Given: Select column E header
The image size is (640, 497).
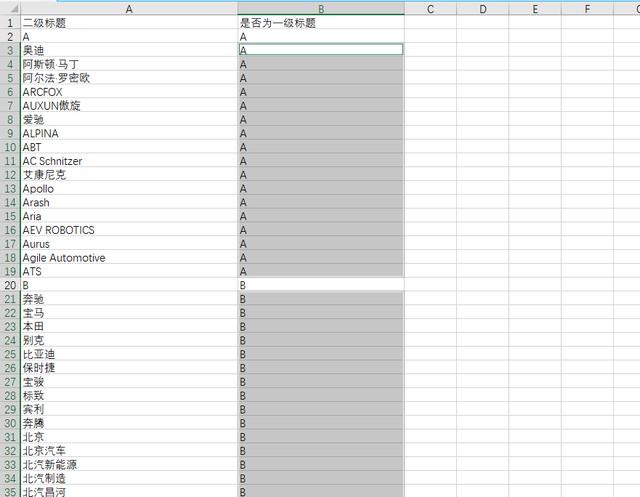Looking at the screenshot, I should pyautogui.click(x=535, y=9).
